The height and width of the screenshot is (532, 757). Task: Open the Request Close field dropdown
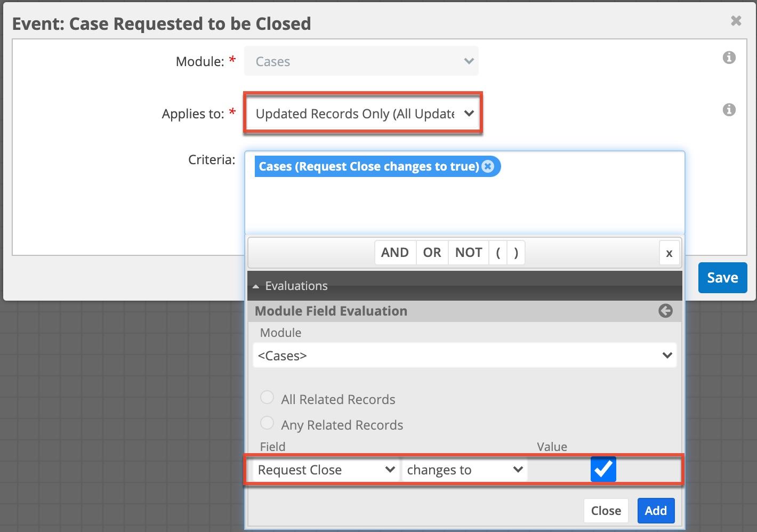click(325, 470)
